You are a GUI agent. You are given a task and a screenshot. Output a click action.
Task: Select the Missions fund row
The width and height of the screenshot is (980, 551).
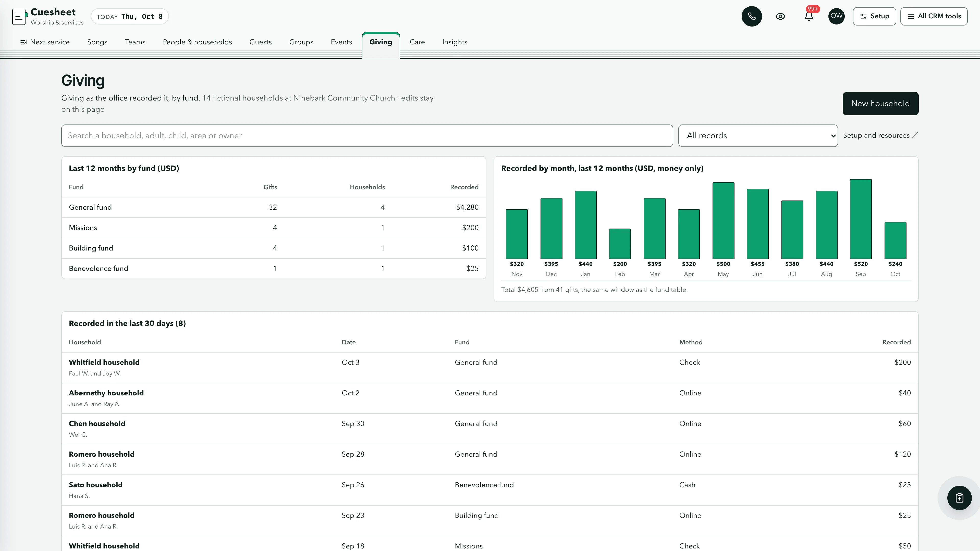coord(274,228)
